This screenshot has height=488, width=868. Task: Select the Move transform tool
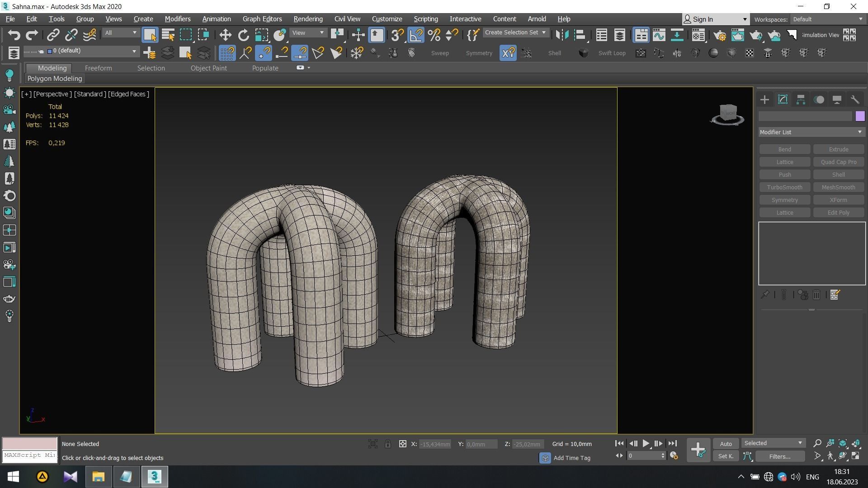(x=225, y=35)
